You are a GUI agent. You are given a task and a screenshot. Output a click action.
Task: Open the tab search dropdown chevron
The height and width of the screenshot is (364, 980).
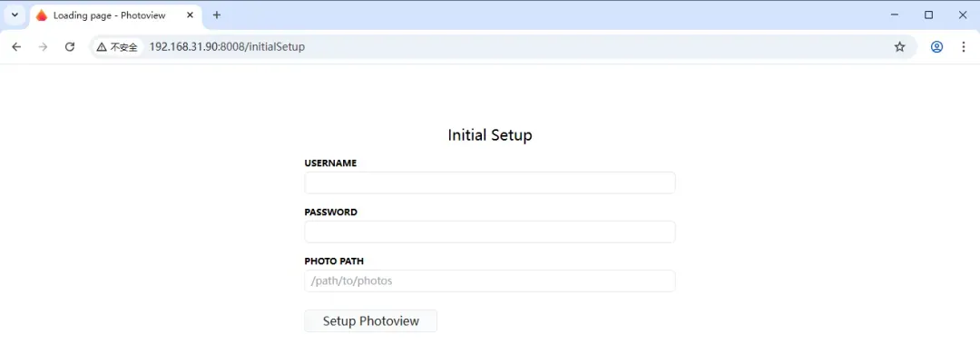pyautogui.click(x=15, y=15)
